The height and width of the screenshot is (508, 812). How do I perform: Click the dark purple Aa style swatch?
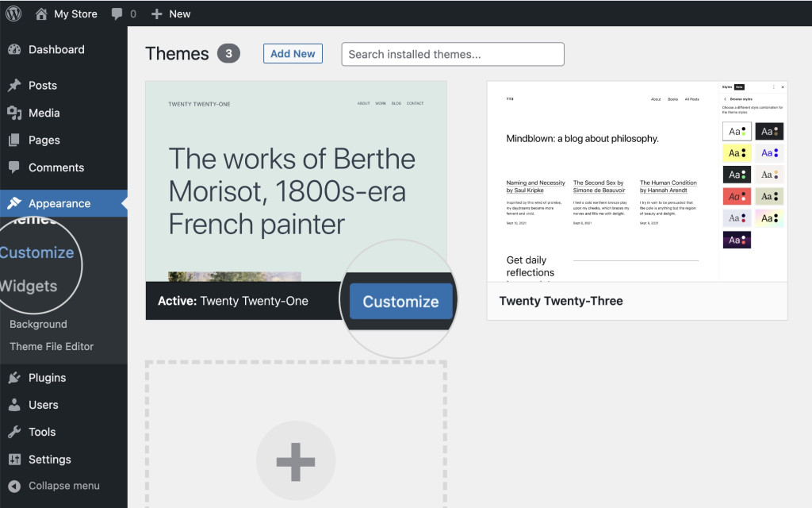[x=737, y=240]
